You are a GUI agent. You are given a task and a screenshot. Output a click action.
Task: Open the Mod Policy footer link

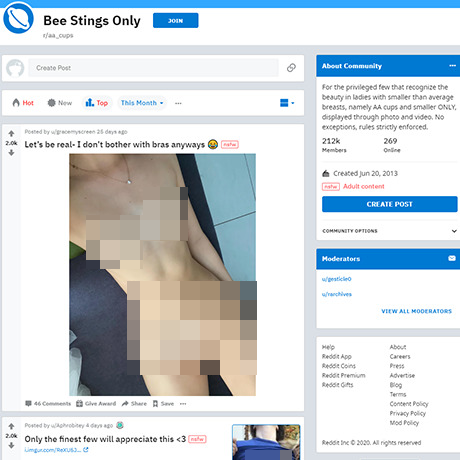click(404, 423)
